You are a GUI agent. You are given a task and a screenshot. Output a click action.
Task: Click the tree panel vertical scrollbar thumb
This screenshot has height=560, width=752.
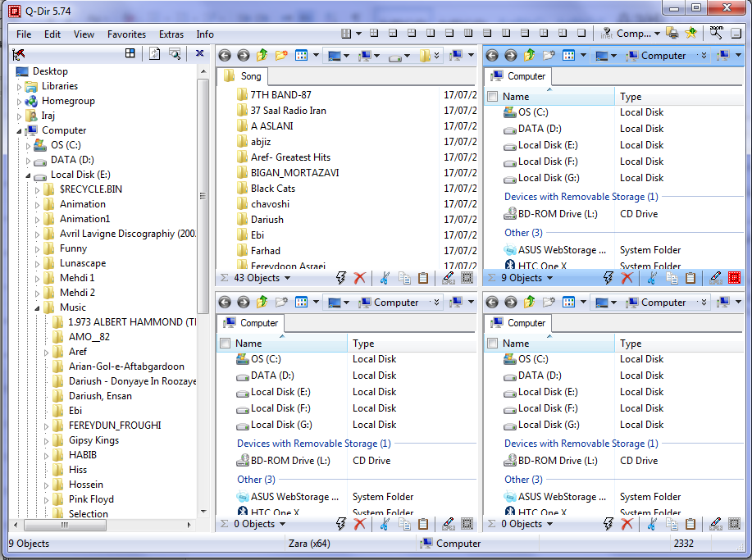point(203,196)
